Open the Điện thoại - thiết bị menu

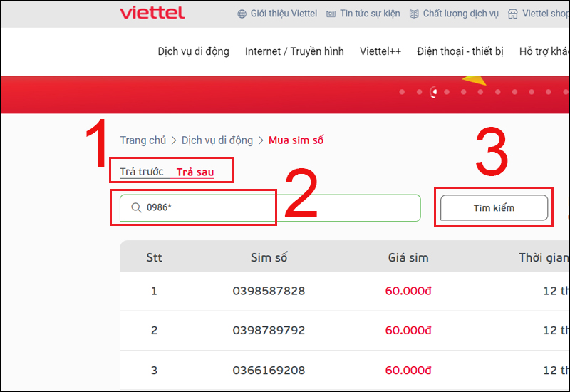[460, 51]
